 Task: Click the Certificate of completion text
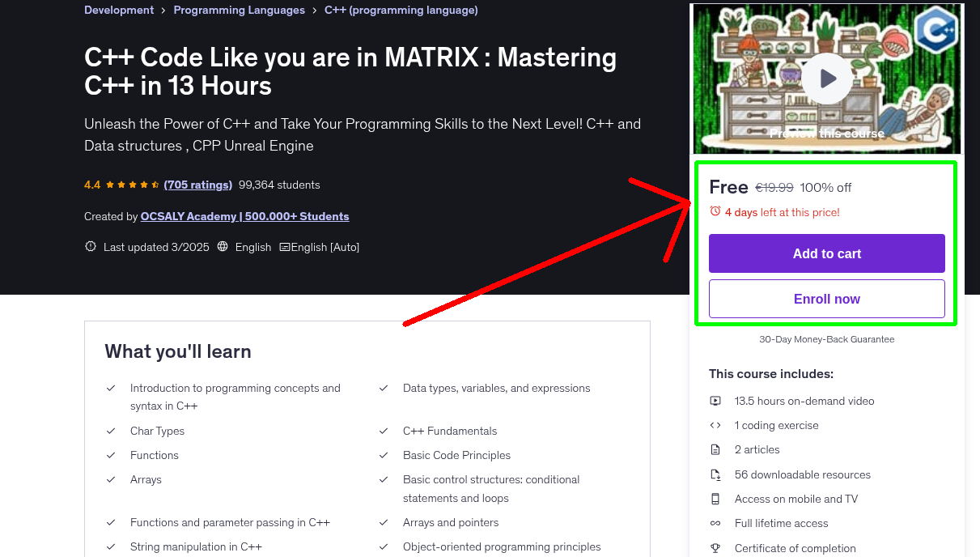(x=795, y=548)
